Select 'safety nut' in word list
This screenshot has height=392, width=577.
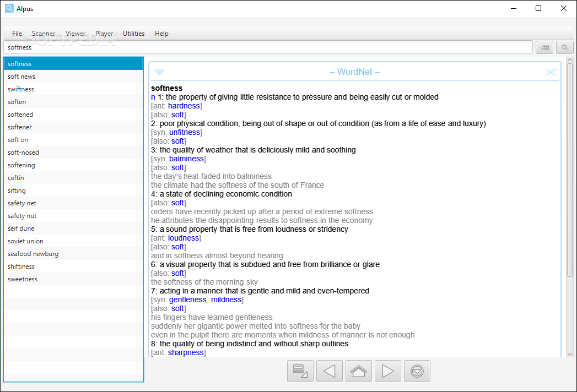pyautogui.click(x=74, y=216)
